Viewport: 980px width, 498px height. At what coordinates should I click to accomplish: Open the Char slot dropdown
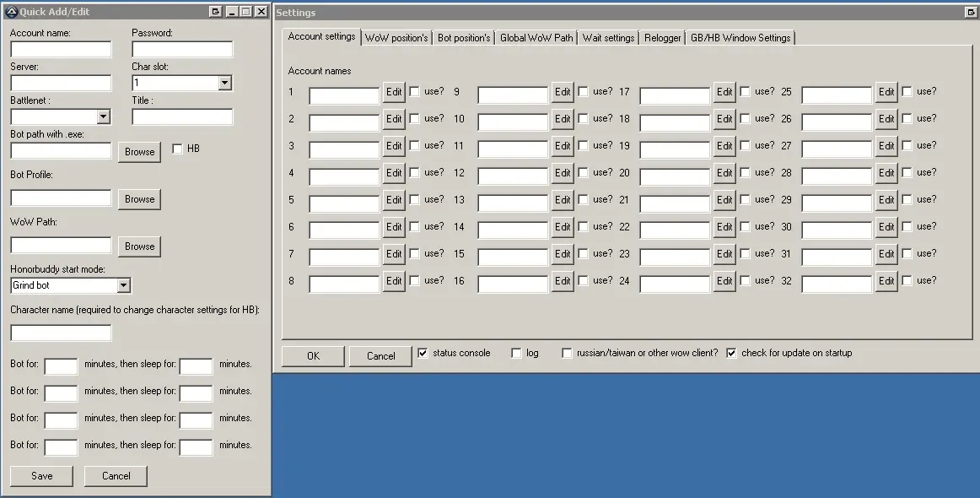click(224, 83)
